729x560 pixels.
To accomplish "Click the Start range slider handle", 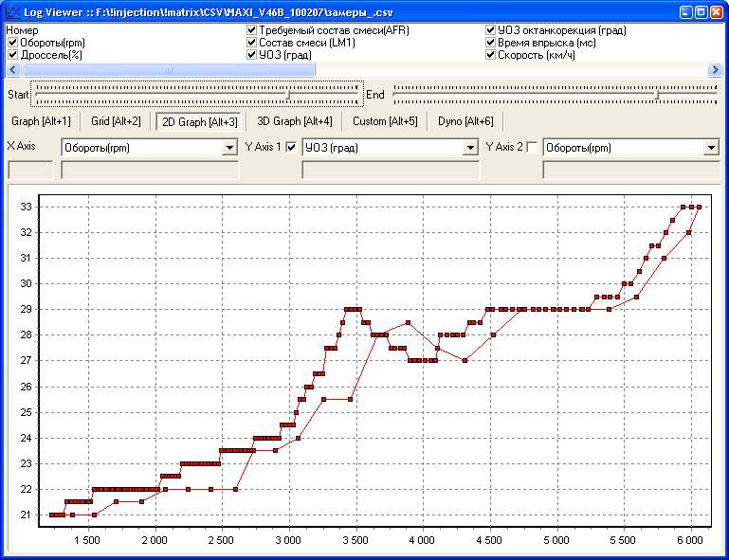I will (x=288, y=94).
